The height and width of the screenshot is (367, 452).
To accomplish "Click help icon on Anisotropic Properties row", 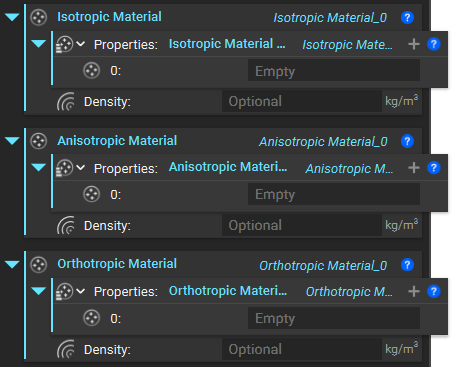I will point(433,168).
